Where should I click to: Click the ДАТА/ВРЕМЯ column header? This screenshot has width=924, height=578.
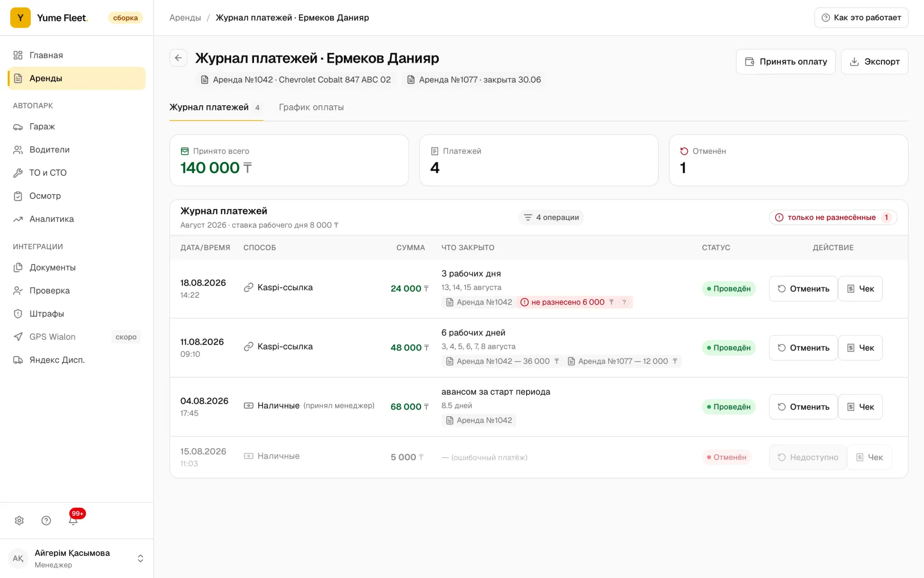point(205,248)
